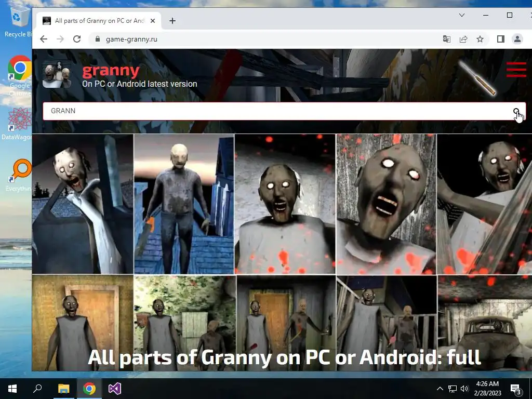This screenshot has width=532, height=399.
Task: Open the clock showing 4:26 AM
Action: tap(487, 389)
